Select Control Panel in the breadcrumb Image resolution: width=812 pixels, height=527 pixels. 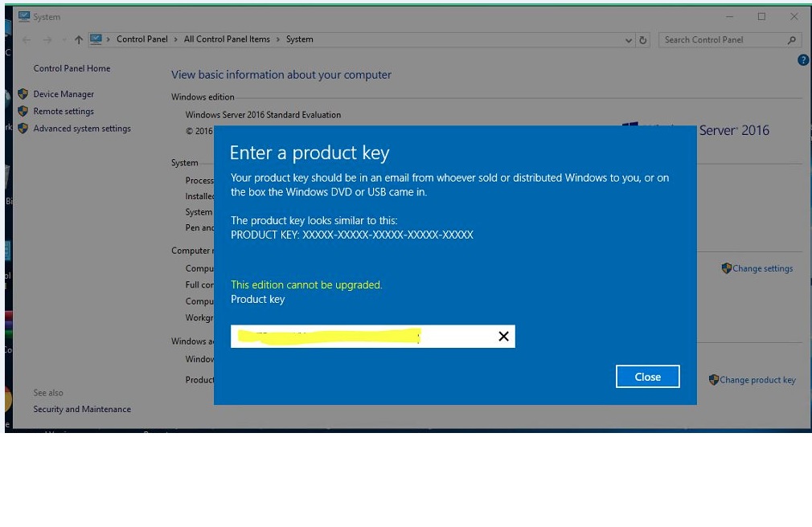(141, 39)
